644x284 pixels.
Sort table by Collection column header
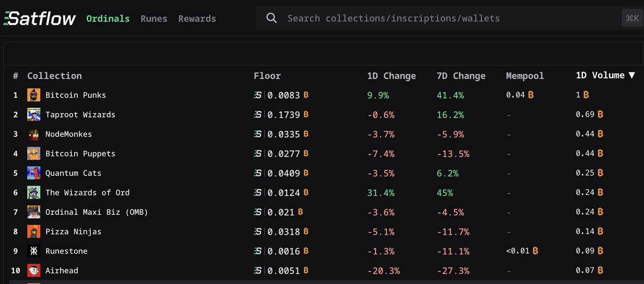(x=55, y=76)
